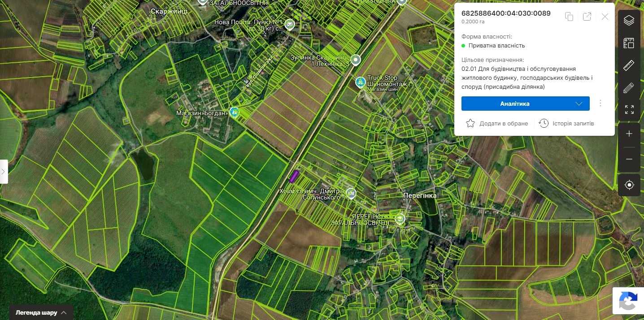Click the "Перегінка" village label on map
Screen dimensions: 644x320
click(420, 196)
